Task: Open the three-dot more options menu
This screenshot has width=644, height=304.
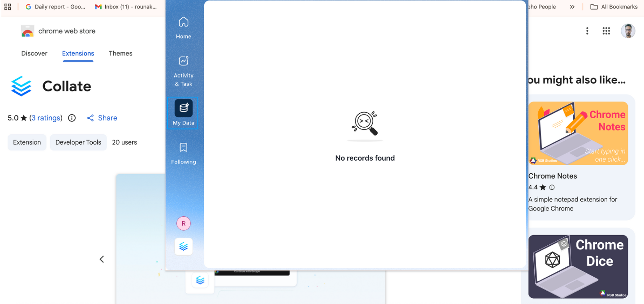Action: 587,31
